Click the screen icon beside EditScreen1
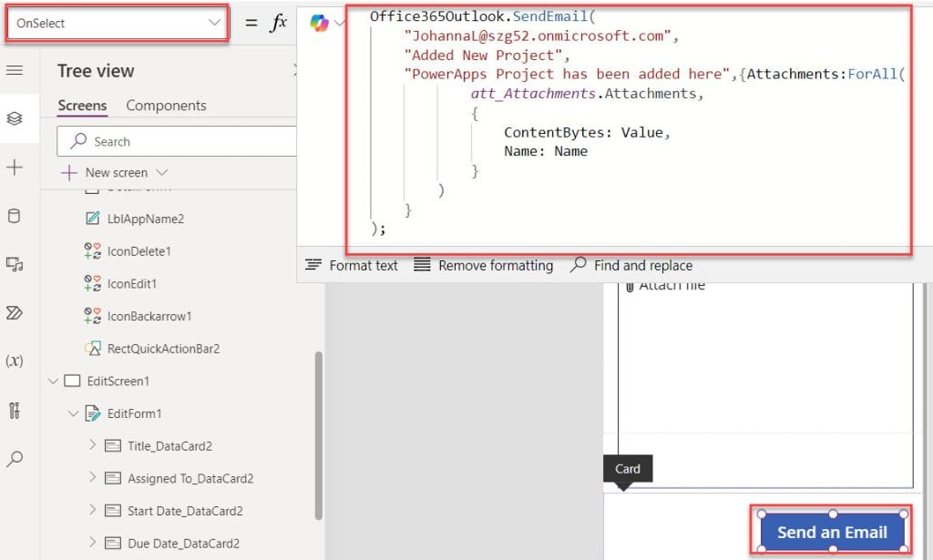This screenshot has width=933, height=560. [x=72, y=381]
